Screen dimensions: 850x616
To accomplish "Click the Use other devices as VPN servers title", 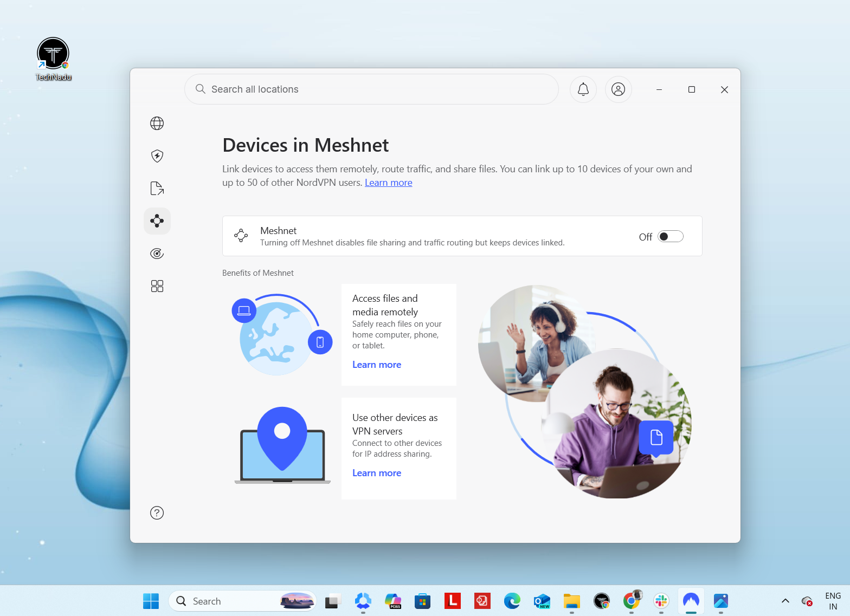I will 395,424.
